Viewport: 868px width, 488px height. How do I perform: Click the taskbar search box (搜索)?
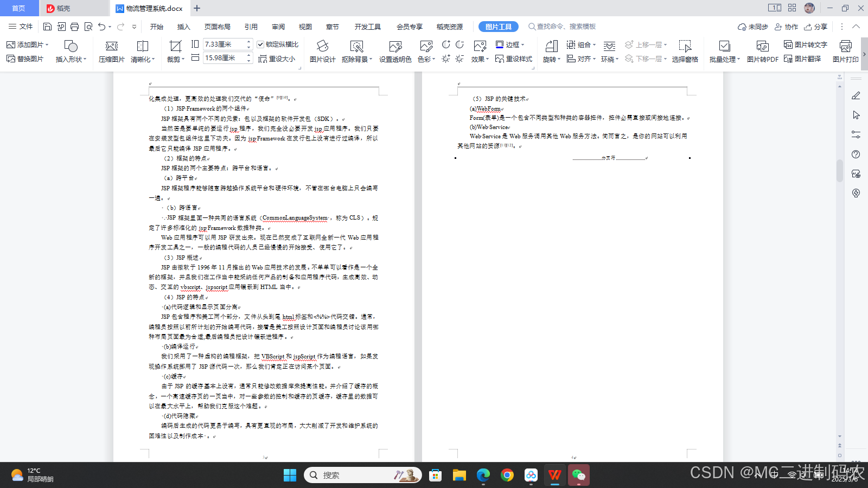362,475
